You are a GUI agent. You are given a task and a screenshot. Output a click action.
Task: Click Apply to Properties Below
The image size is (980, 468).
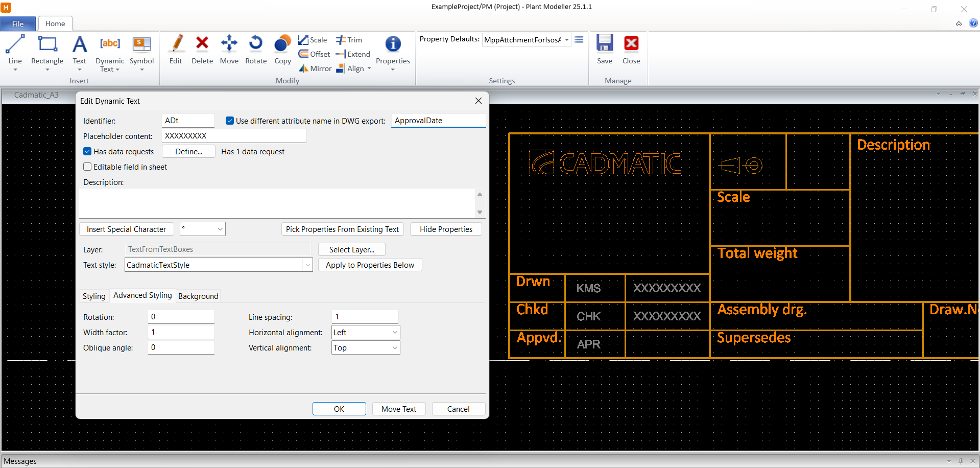click(370, 265)
